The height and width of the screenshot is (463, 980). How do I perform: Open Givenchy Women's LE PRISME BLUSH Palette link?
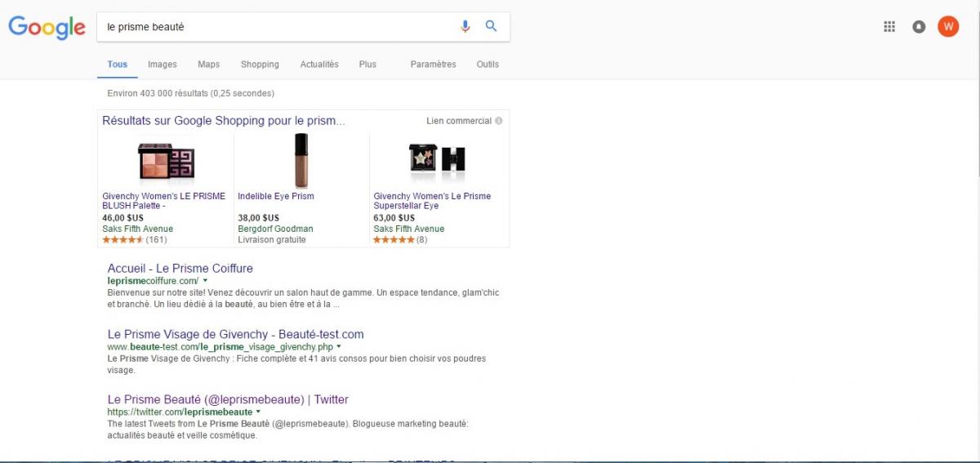click(164, 201)
